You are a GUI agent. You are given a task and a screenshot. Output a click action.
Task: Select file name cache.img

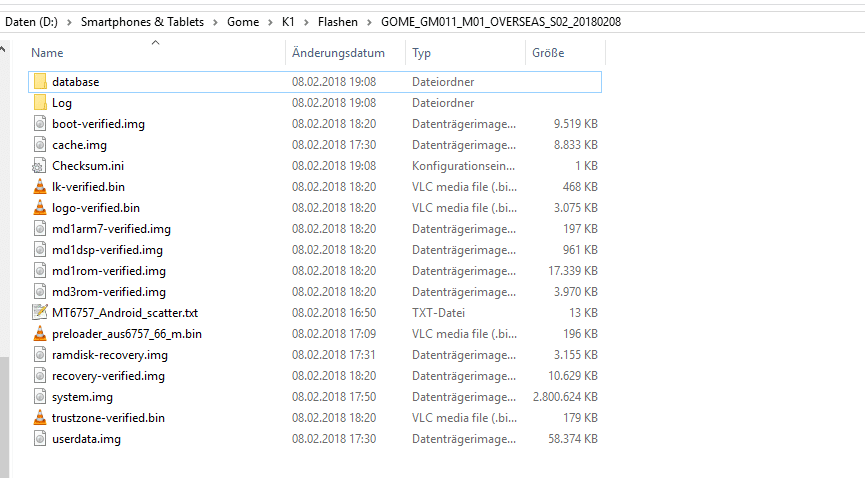[79, 145]
